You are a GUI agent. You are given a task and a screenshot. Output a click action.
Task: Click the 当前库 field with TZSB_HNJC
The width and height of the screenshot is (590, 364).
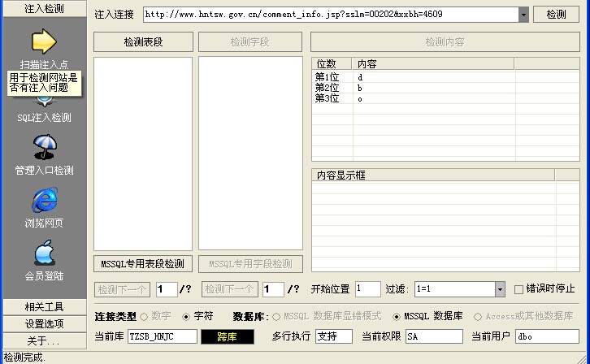163,336
